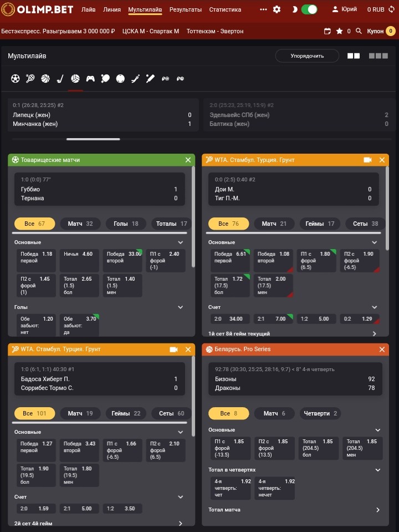Click the Упорядочить button
399x532 pixels.
point(307,56)
